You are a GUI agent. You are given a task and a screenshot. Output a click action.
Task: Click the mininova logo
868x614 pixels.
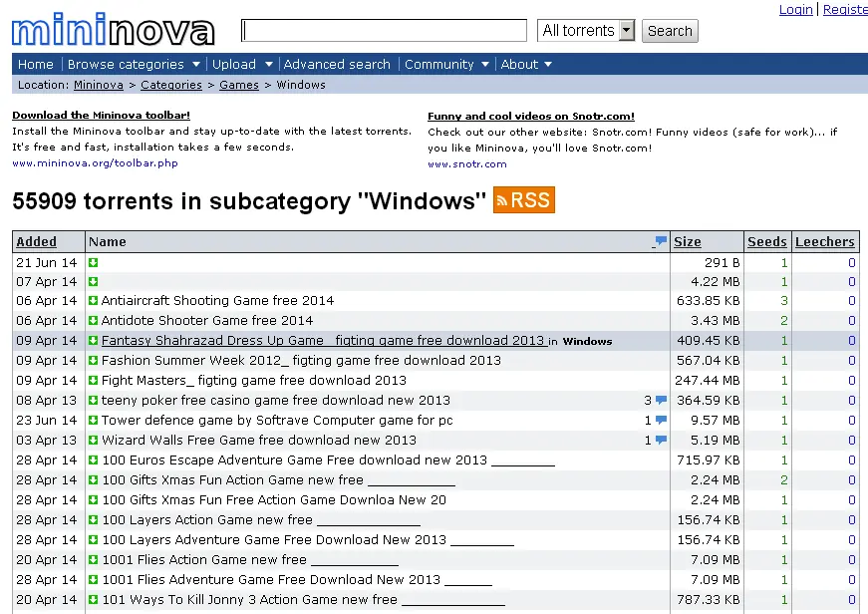(x=113, y=29)
